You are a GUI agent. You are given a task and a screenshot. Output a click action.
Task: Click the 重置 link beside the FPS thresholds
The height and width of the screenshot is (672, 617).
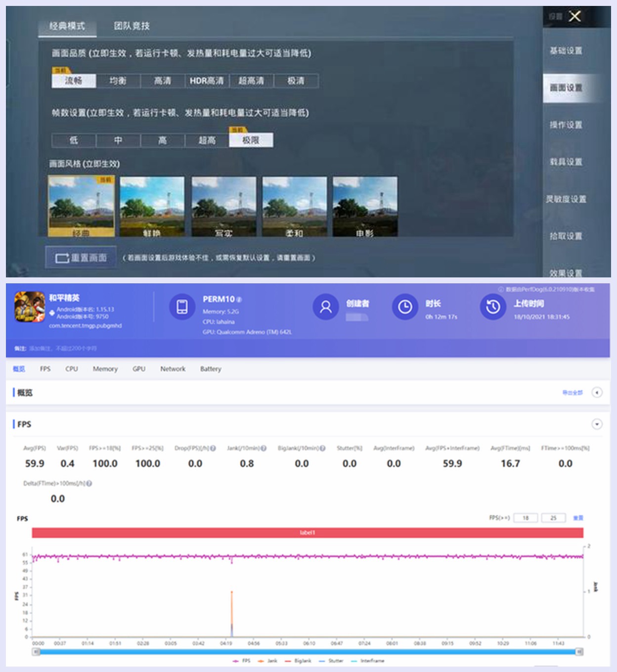coord(578,518)
